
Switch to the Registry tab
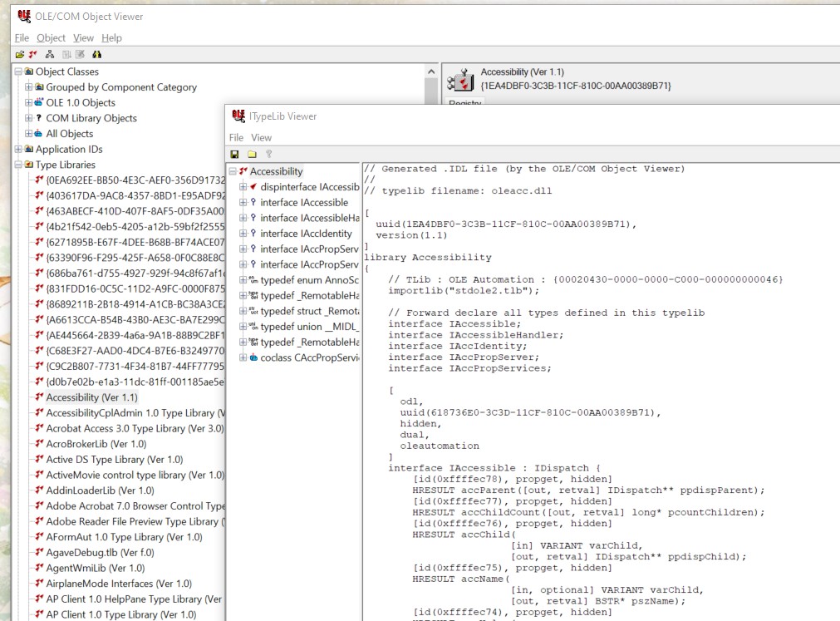click(x=465, y=103)
